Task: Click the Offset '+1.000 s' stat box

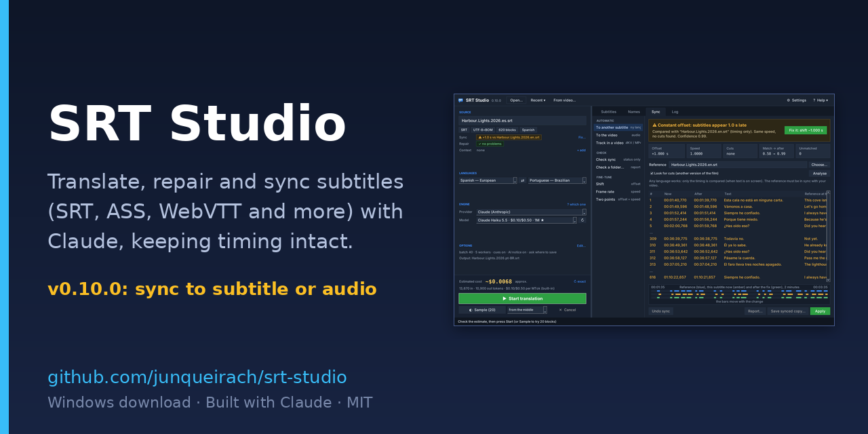Action: point(667,151)
